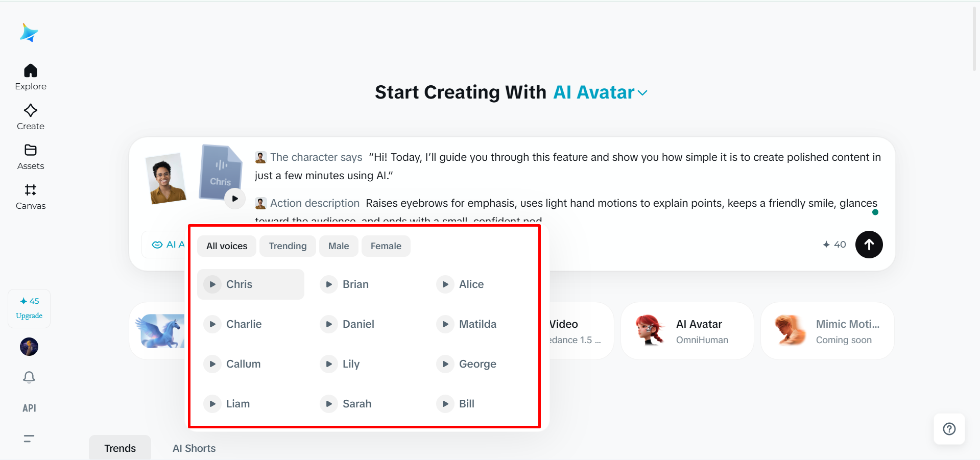Open notifications via the bell icon
This screenshot has height=460, width=980.
click(29, 377)
